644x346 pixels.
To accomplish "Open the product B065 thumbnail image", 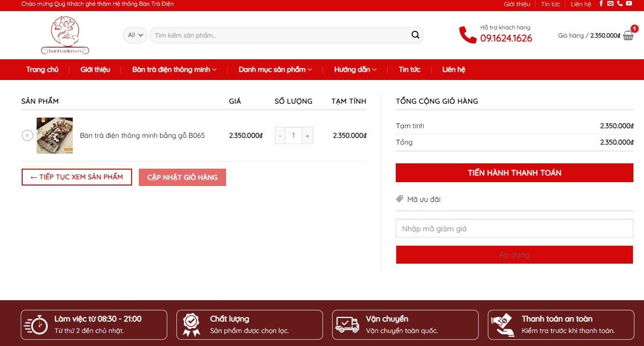I will 54,135.
